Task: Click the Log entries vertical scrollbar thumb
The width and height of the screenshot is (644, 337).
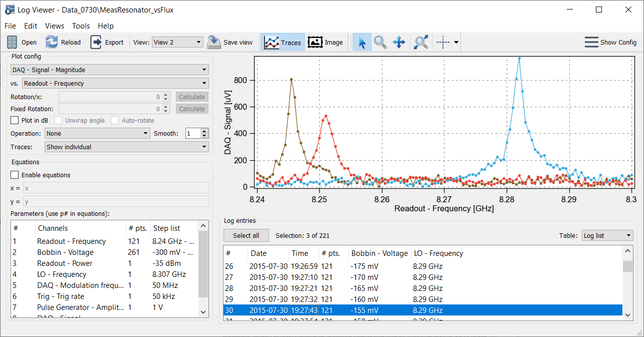Action: tap(627, 266)
